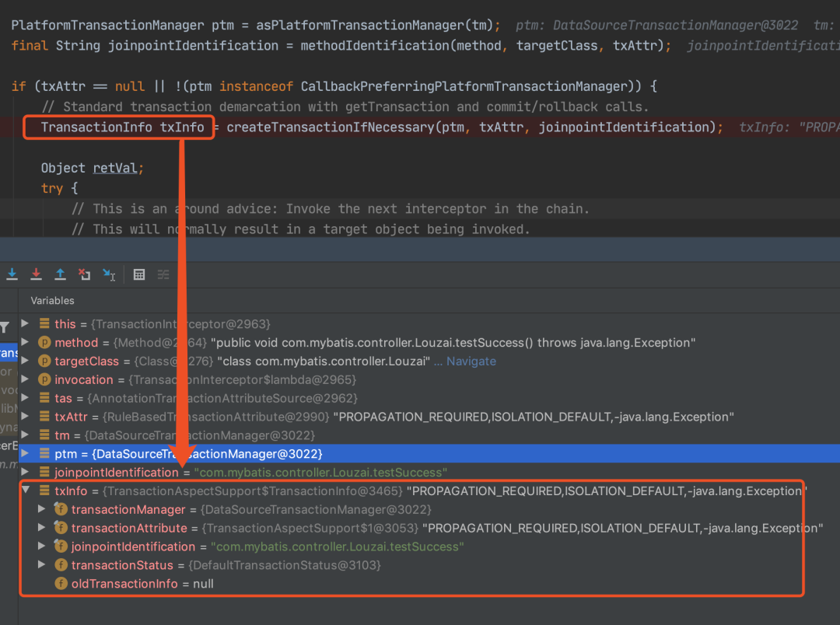Select the Variables panel tab
This screenshot has height=625, width=840.
[x=53, y=300]
